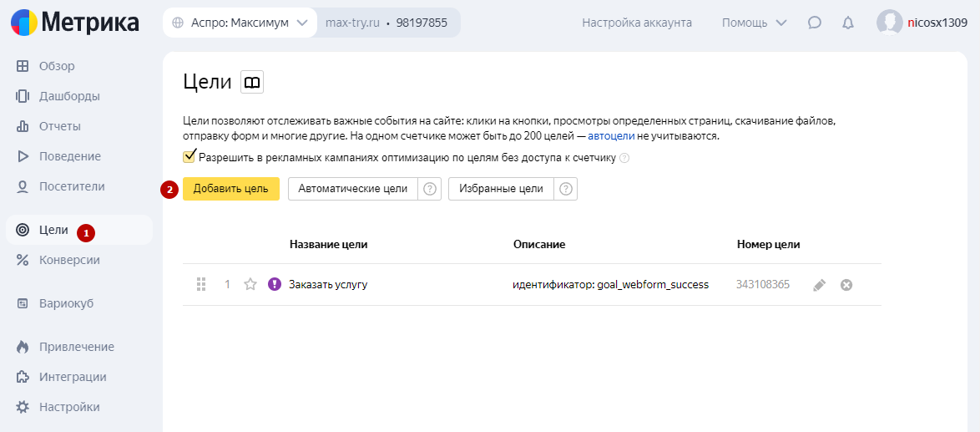Click the Номер цели column header
980x432 pixels.
tap(769, 245)
